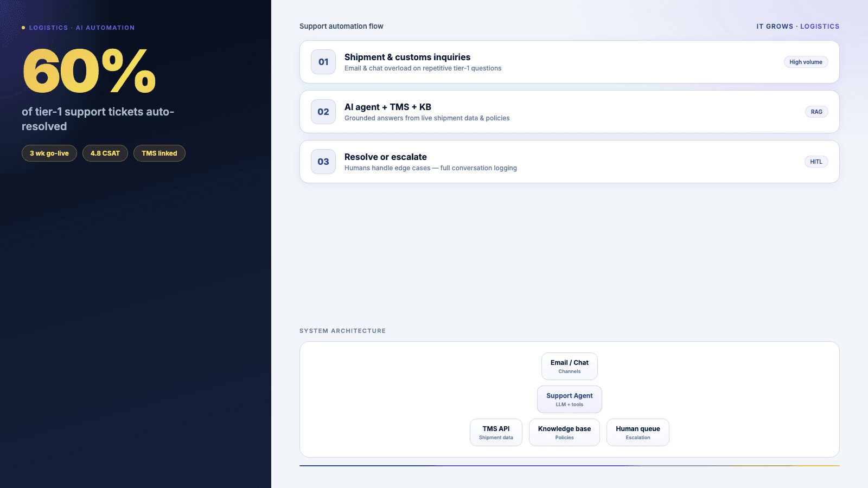This screenshot has width=868, height=488.
Task: Click the 3 wk go-live pill
Action: pyautogui.click(x=49, y=153)
